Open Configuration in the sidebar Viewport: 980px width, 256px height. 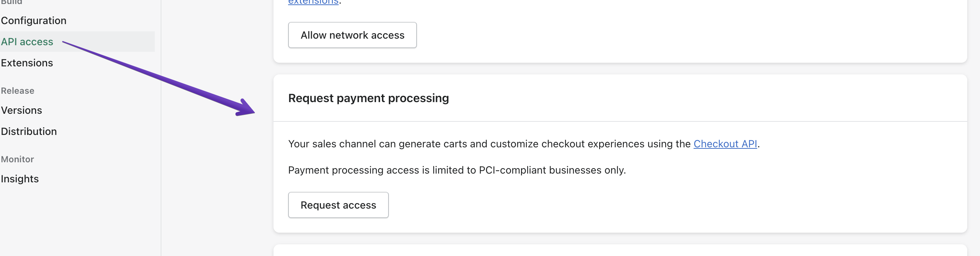tap(34, 20)
